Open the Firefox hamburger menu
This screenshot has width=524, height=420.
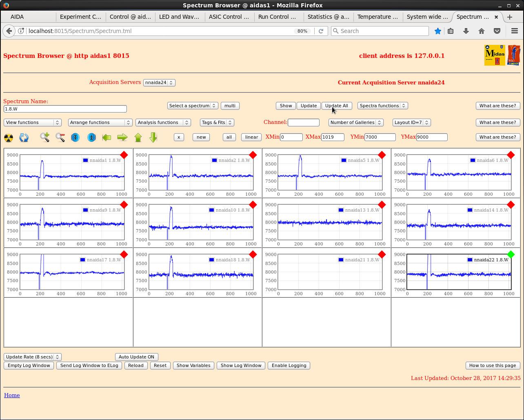click(515, 31)
